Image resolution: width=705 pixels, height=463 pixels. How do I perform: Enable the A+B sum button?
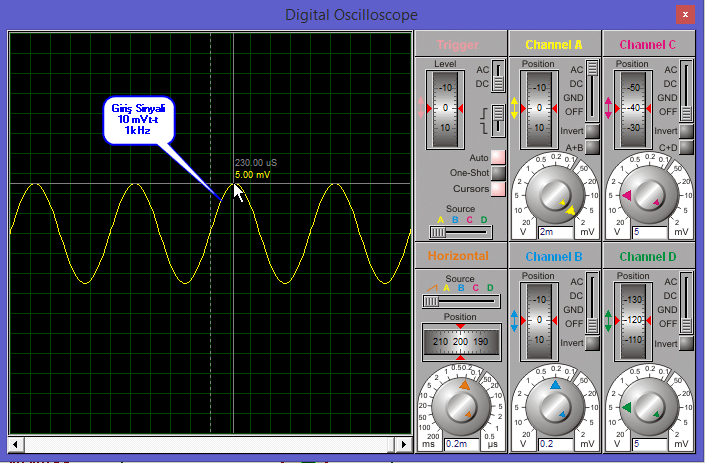coord(592,147)
